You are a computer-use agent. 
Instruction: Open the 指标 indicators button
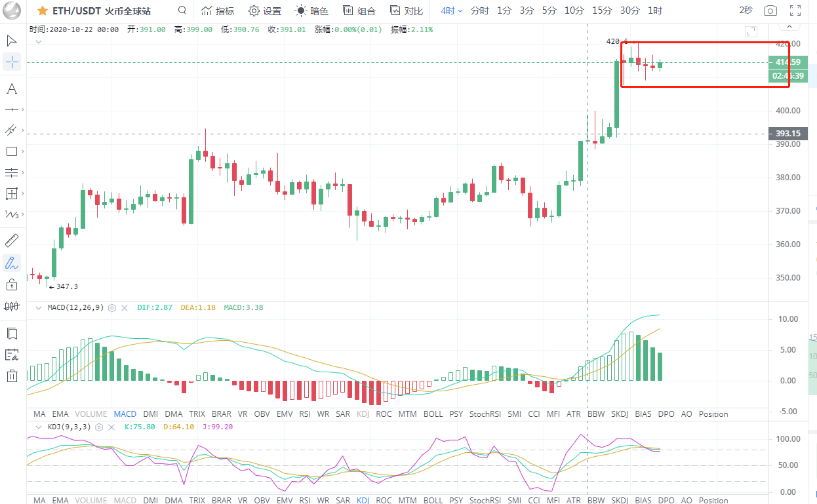[218, 10]
